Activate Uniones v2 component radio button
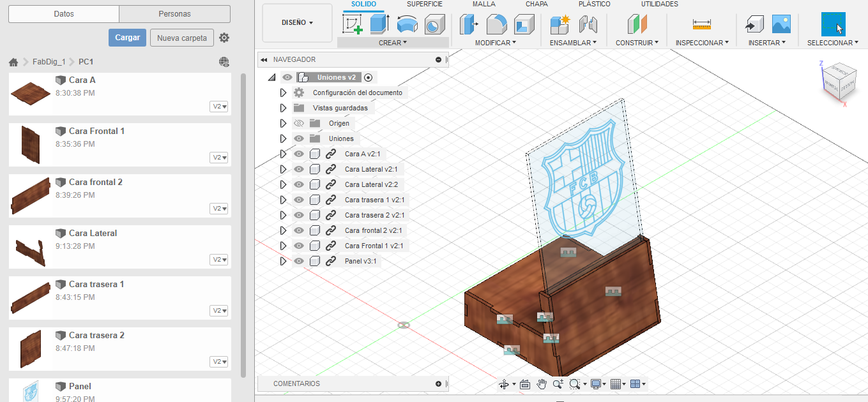 (x=368, y=77)
